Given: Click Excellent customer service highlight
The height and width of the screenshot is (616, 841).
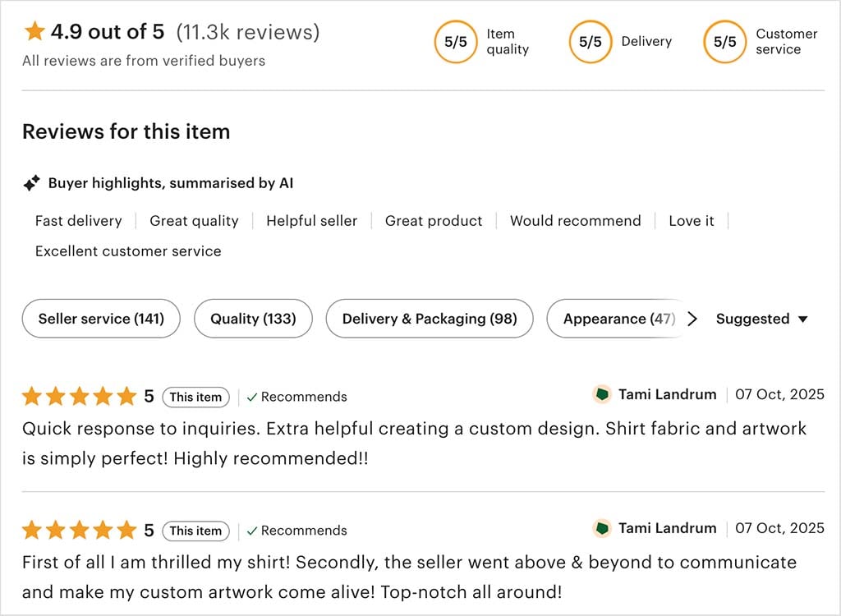Looking at the screenshot, I should pyautogui.click(x=128, y=251).
